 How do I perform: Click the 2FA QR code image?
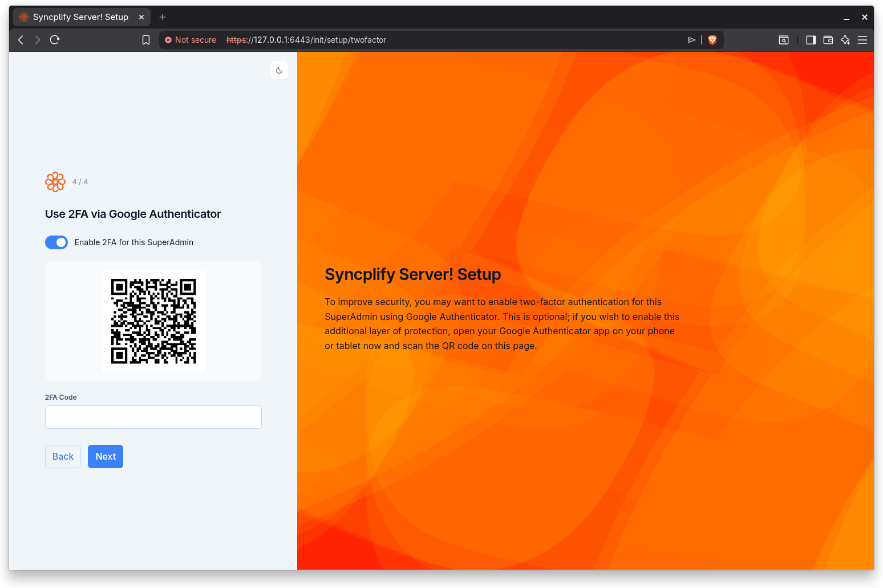click(153, 321)
